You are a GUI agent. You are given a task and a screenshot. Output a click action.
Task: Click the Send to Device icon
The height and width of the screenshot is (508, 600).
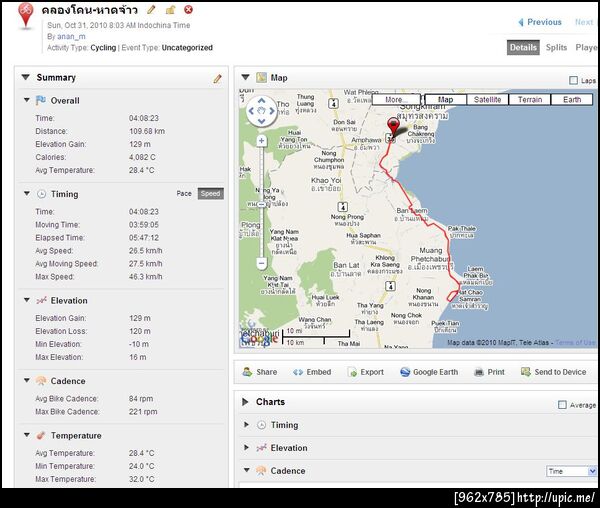tap(526, 371)
